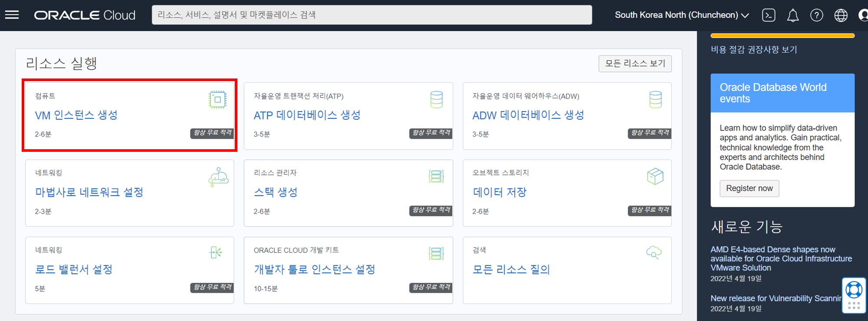This screenshot has width=868, height=321.
Task: Open the language globe menu
Action: coord(841,15)
